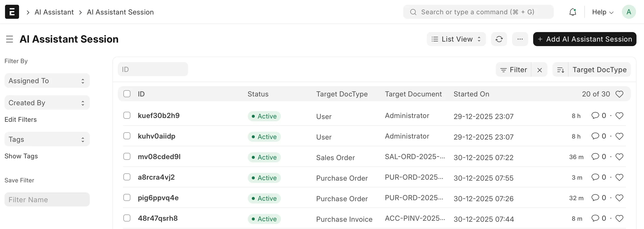Open the home logo icon
The height and width of the screenshot is (229, 644).
tap(12, 12)
